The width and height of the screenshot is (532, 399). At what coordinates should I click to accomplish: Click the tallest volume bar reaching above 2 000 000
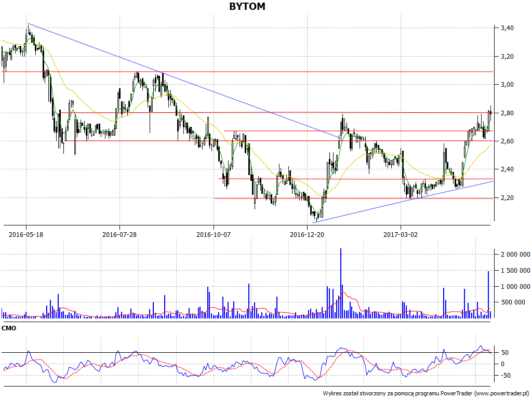pyautogui.click(x=341, y=283)
